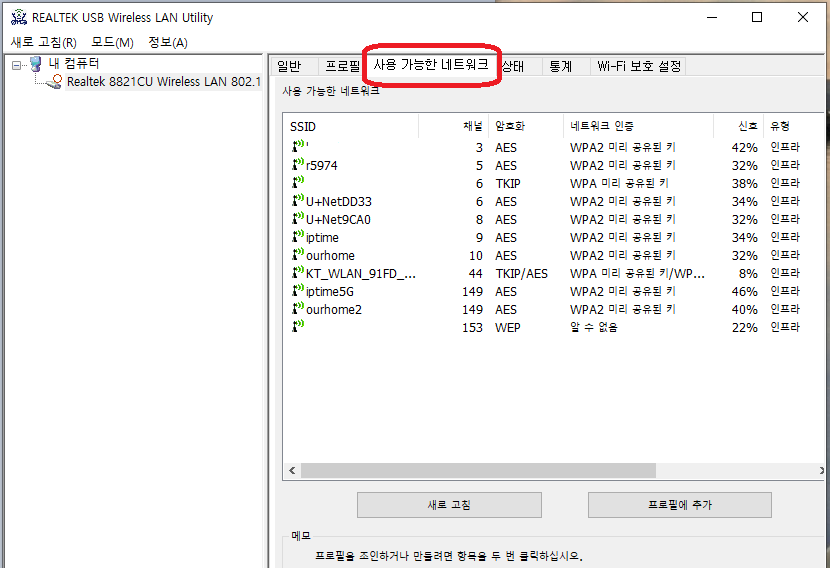Image resolution: width=830 pixels, height=568 pixels.
Task: Click the WPA 미리 공유된 키/WP... cell
Action: tap(637, 274)
